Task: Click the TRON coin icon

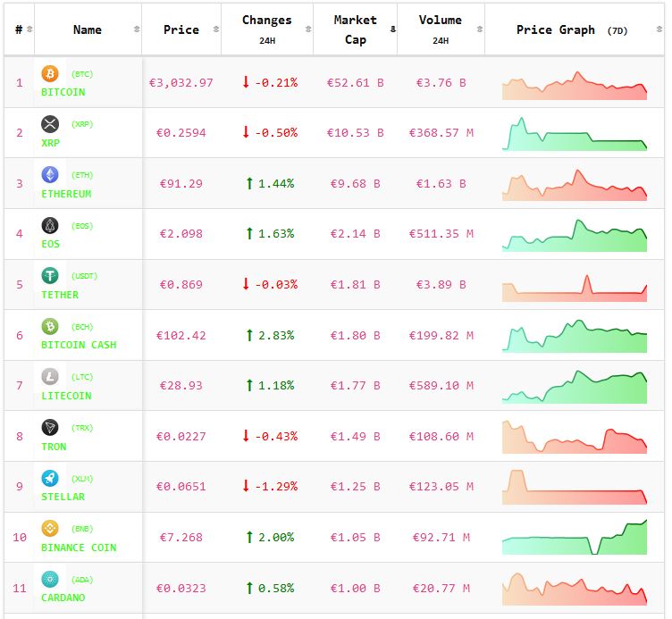Action: (50, 428)
